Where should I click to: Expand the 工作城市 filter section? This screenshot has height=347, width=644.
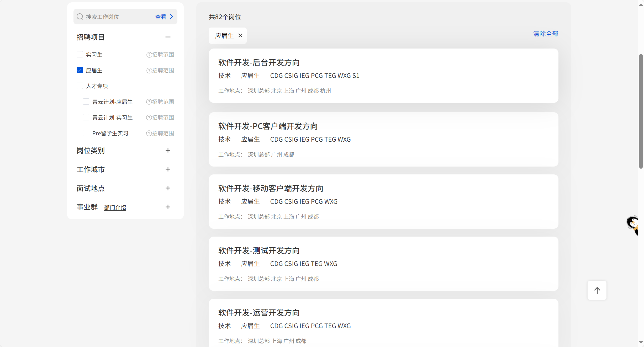168,169
